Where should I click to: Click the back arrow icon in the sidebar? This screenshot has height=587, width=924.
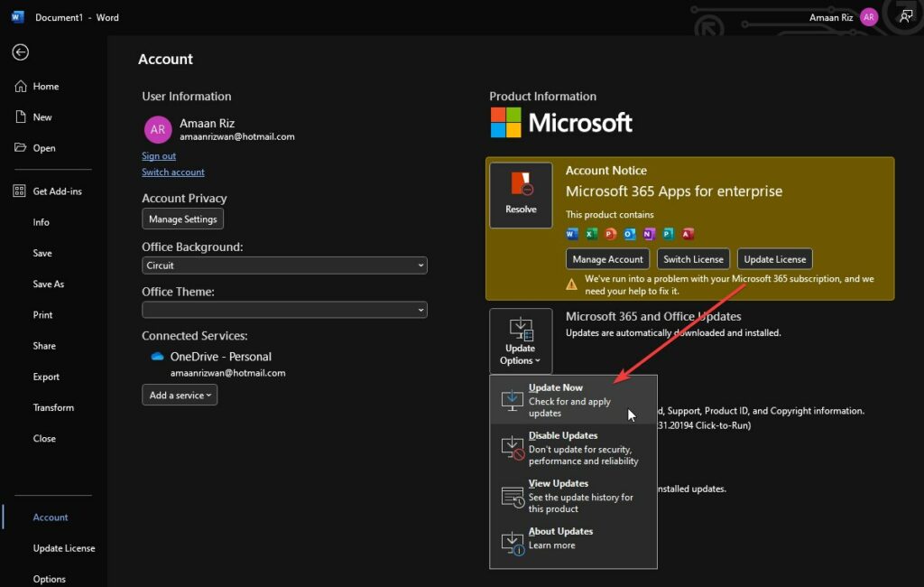click(x=21, y=52)
